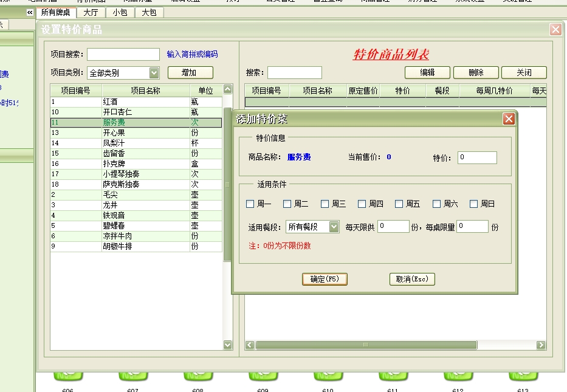Check the 周一 checkbox
Viewport: 567px width, 392px height.
click(250, 204)
